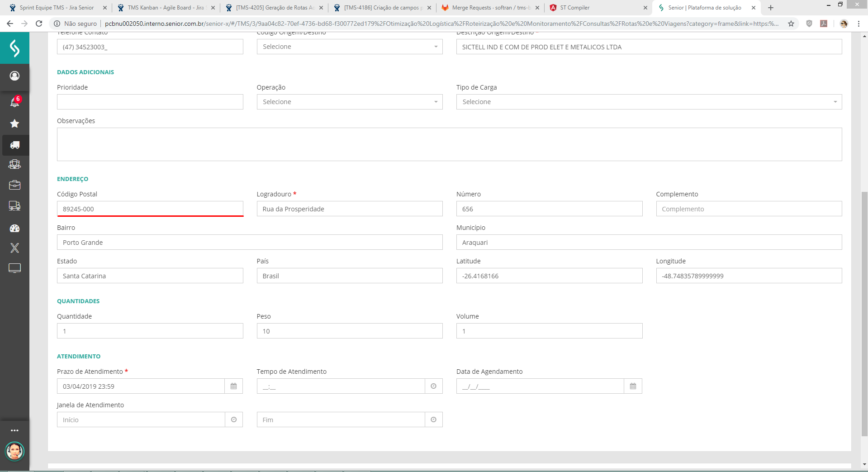Click the Logradouro field
Screen dimensions: 868x472
tap(350, 209)
